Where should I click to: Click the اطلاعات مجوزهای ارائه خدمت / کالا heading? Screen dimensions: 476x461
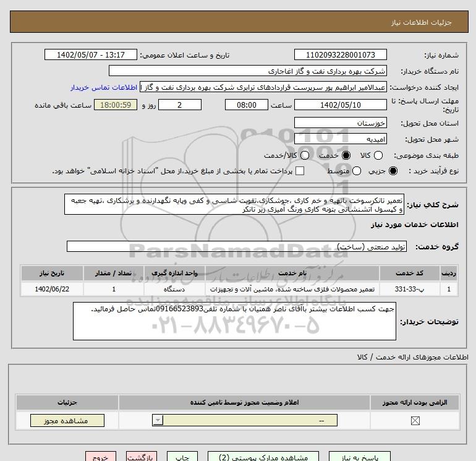click(412, 357)
